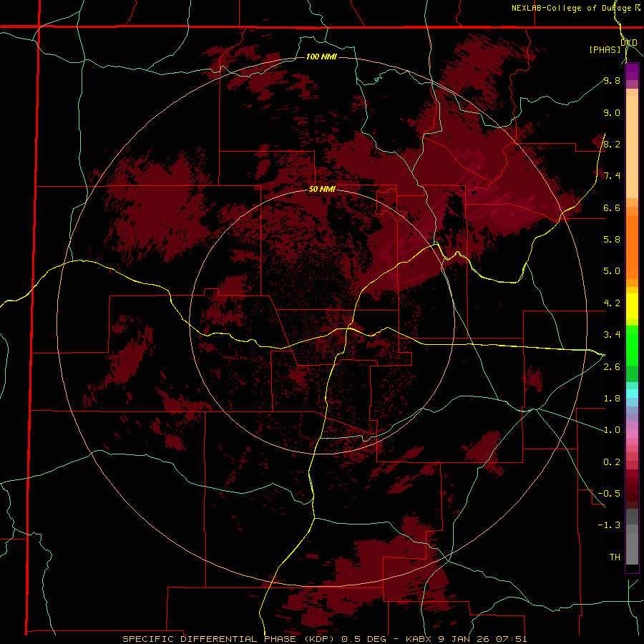Screen dimensions: 644x644
Task: Click the 1.8 scale value
Action: tap(612, 399)
